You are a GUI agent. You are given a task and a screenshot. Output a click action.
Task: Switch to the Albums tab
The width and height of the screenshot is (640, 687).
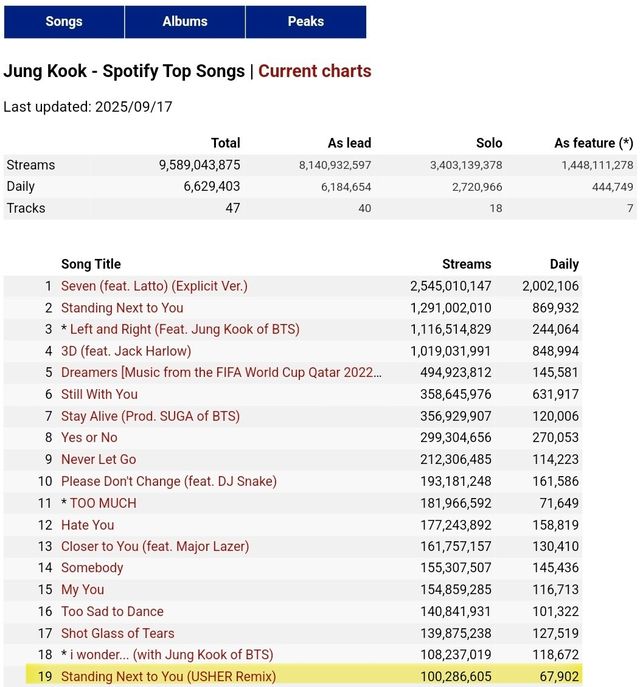[185, 21]
